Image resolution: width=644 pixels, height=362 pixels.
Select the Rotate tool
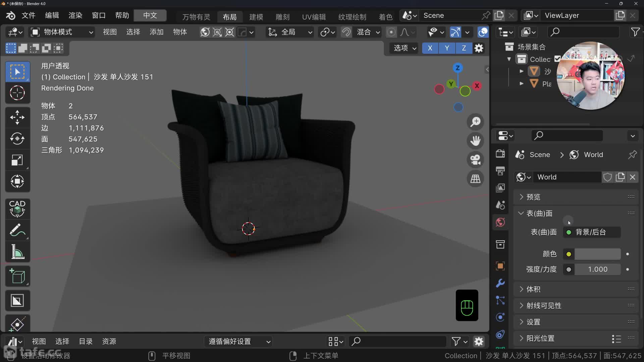click(17, 138)
